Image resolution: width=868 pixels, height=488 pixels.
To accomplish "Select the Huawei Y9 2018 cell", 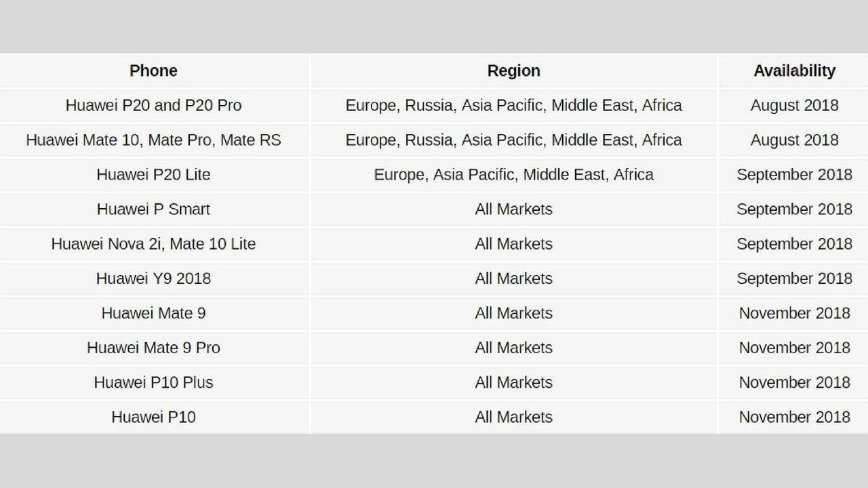I will coord(154,278).
